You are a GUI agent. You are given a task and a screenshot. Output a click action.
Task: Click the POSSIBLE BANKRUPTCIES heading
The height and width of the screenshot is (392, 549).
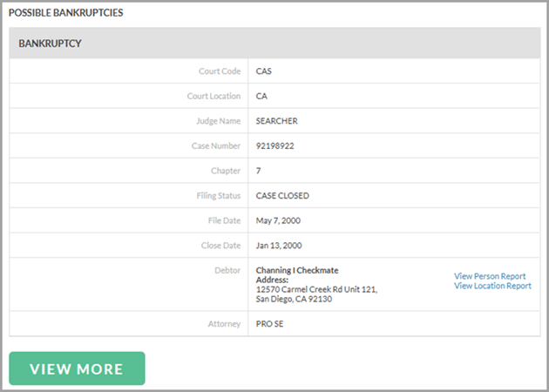pos(65,13)
